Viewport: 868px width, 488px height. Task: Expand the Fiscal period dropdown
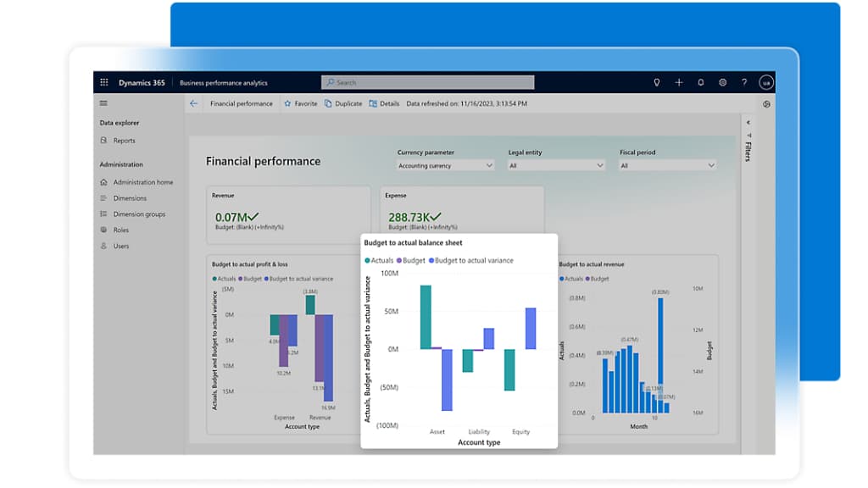click(x=668, y=166)
